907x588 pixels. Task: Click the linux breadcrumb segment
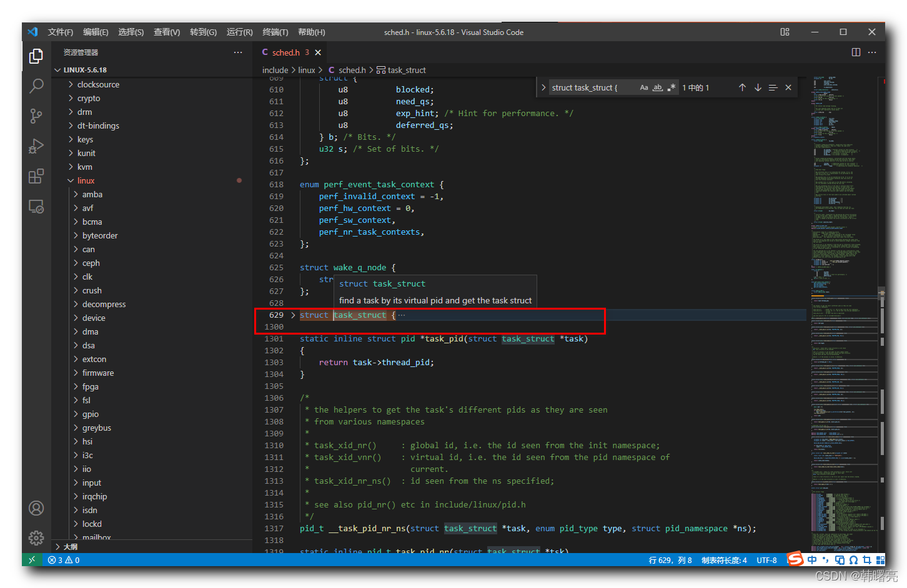click(x=307, y=70)
